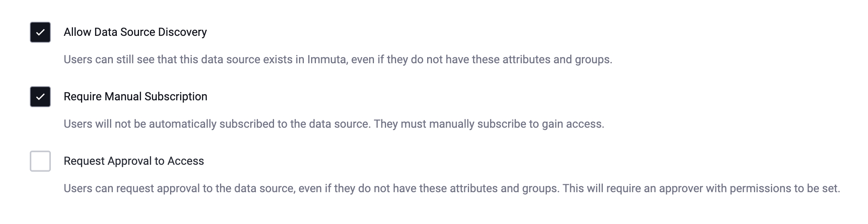Uncheck the Allow Data Source Discovery checkbox

40,32
